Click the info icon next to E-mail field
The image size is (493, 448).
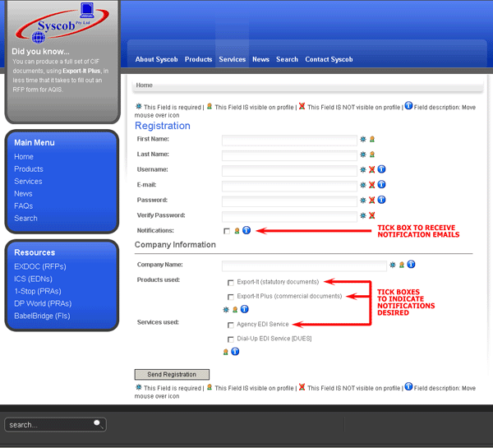[382, 186]
